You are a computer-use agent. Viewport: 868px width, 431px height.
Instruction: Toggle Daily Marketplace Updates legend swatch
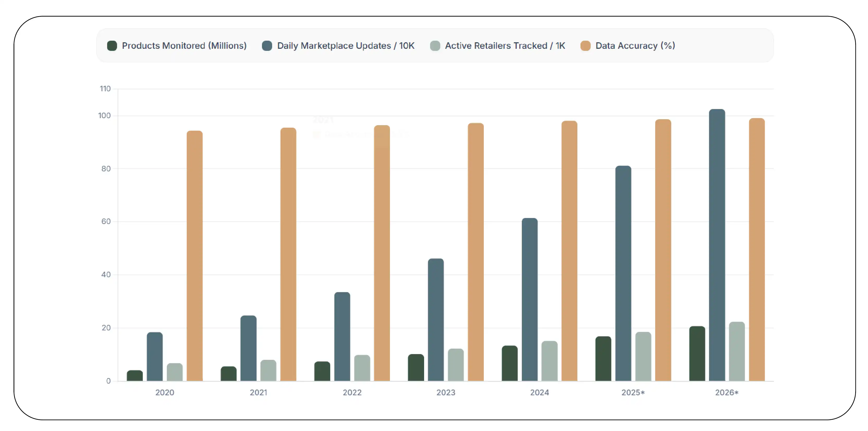click(x=267, y=46)
